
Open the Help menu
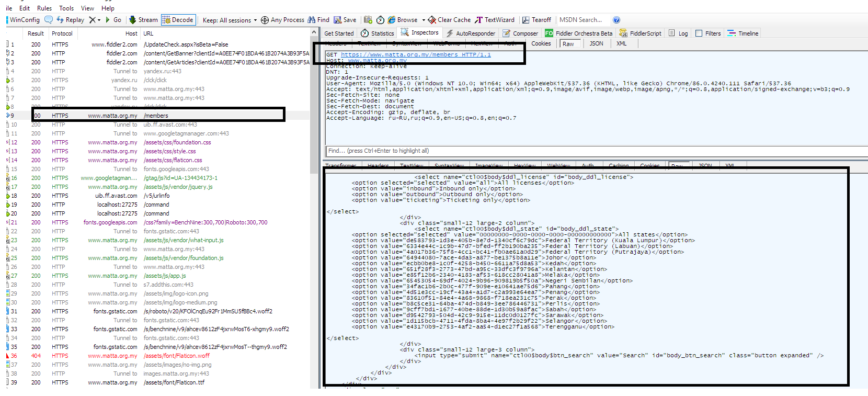point(108,8)
